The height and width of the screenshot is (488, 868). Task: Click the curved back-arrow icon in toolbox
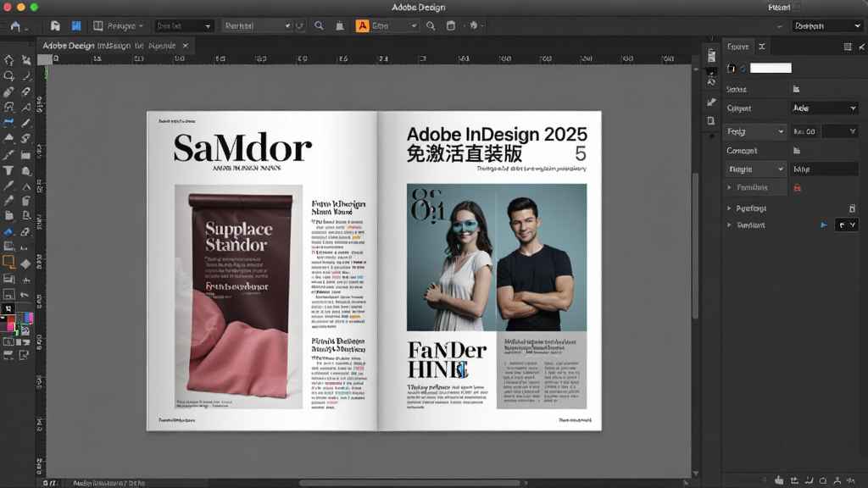[25, 295]
